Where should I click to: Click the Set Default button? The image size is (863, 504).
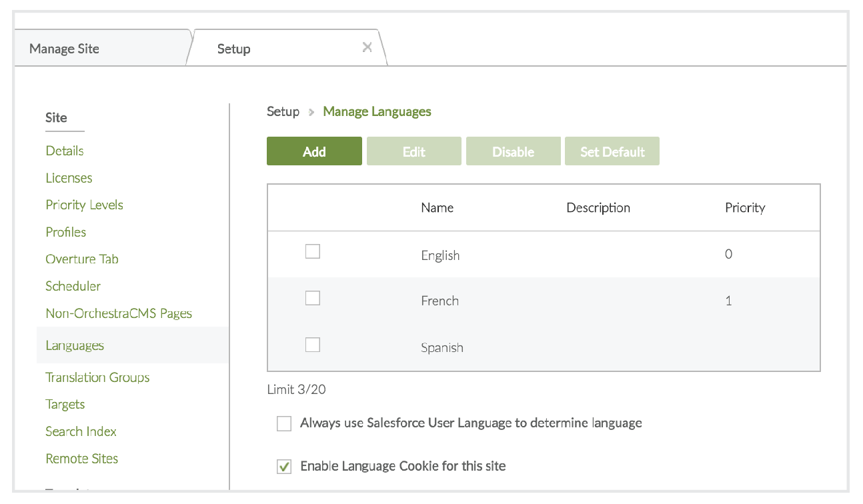(x=612, y=151)
